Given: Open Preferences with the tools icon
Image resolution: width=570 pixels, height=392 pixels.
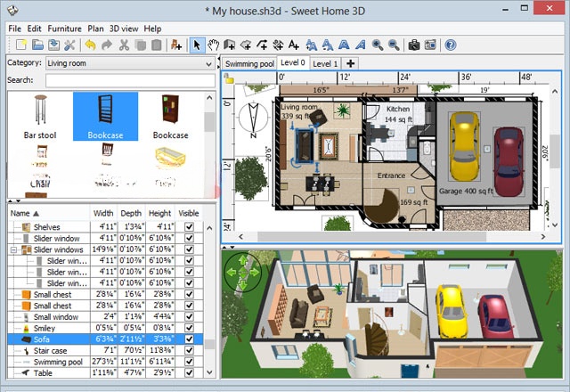Looking at the screenshot, I should click(69, 45).
